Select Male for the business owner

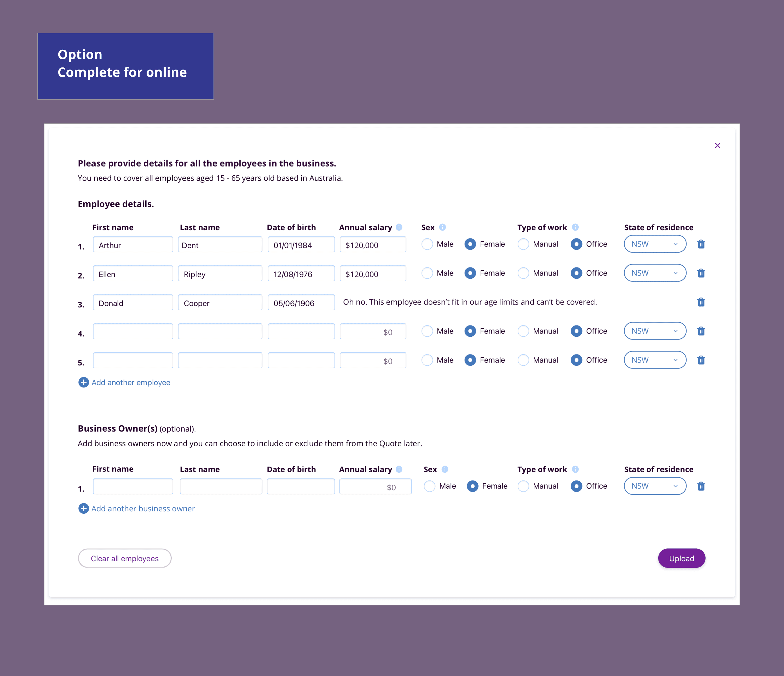point(429,486)
